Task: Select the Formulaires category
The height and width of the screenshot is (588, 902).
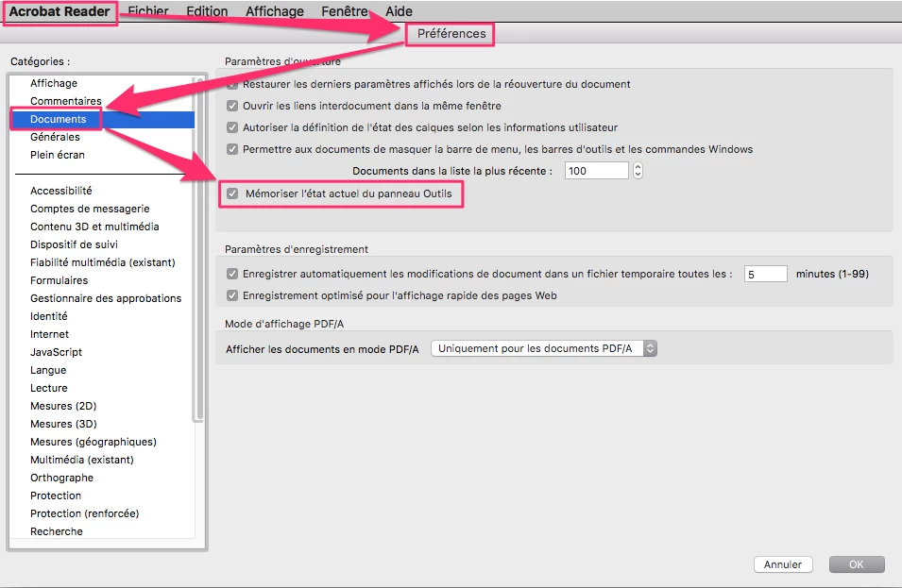Action: pos(60,280)
